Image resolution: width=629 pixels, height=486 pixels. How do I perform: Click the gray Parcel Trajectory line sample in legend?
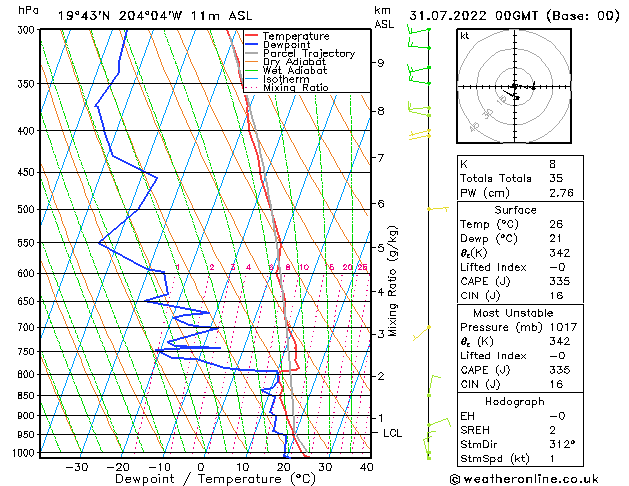[x=252, y=53]
